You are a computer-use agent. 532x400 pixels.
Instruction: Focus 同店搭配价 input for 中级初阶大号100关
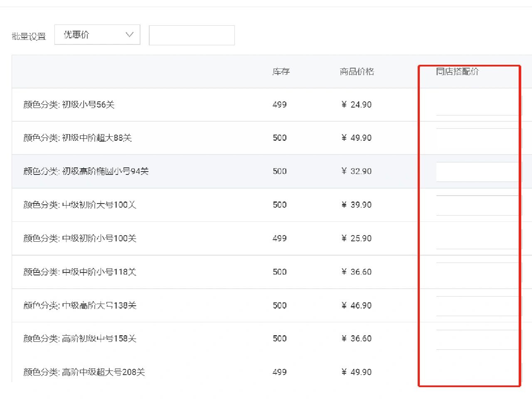point(479,205)
